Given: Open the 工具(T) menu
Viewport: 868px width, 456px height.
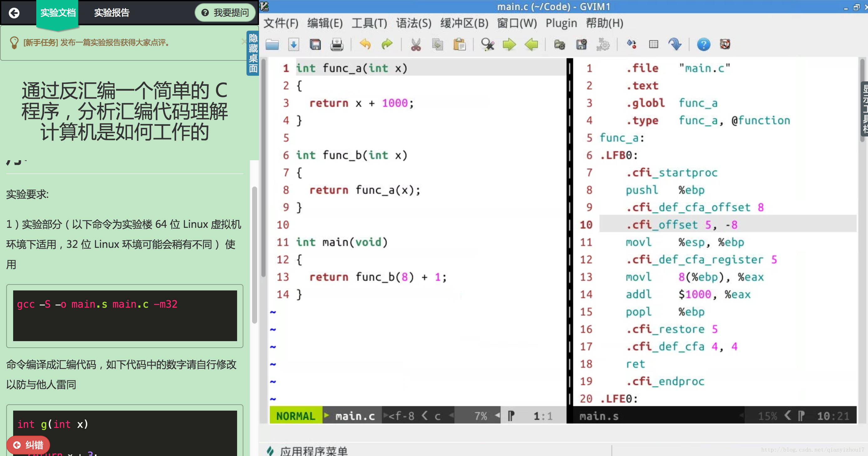Looking at the screenshot, I should click(x=369, y=23).
